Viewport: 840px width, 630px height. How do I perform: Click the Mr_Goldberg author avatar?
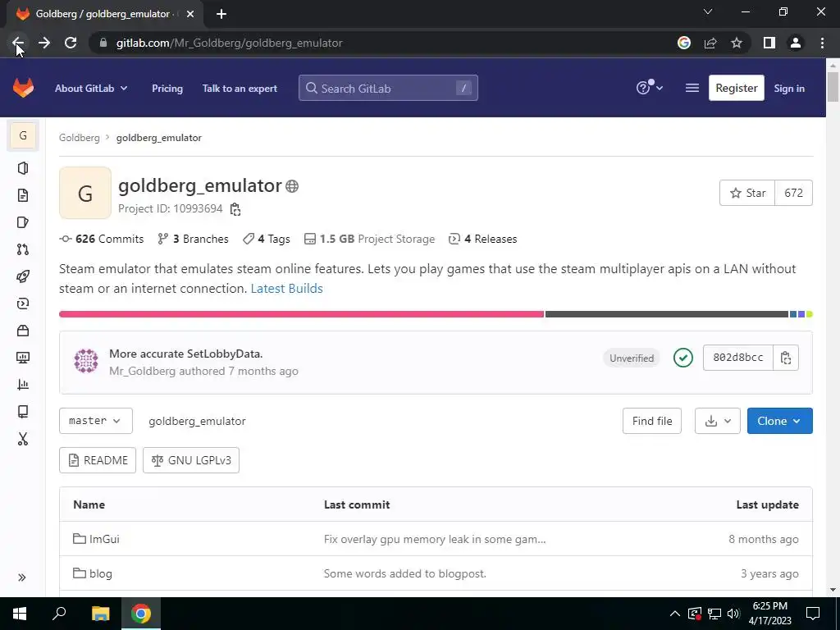85,361
